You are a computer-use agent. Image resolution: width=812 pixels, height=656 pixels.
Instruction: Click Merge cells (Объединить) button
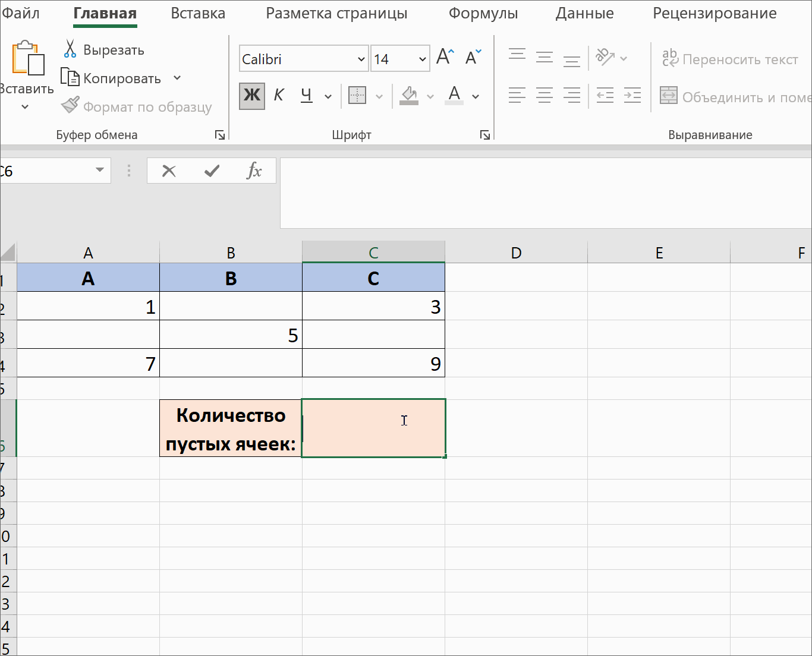click(x=736, y=96)
